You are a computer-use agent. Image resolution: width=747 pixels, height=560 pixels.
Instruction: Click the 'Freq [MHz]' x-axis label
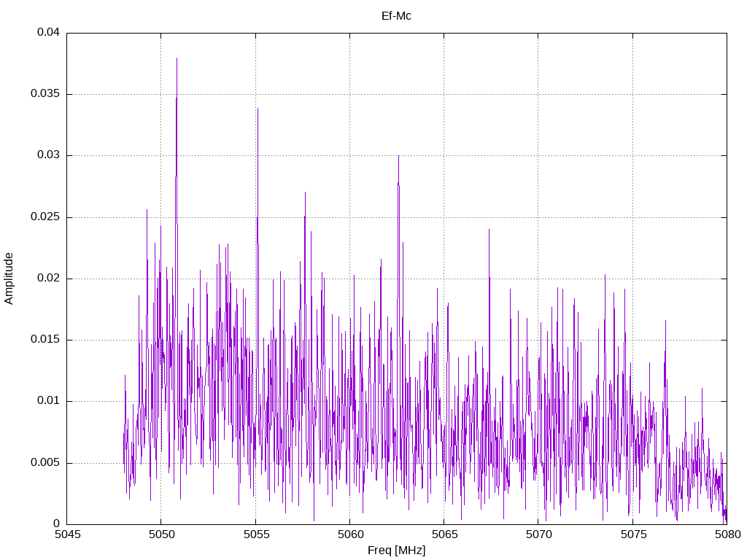[x=396, y=550]
